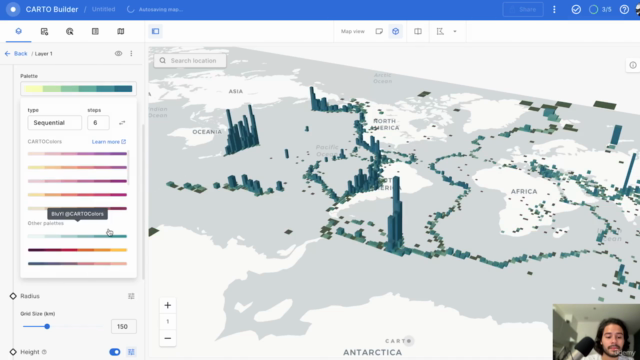Open the 3/5 onboarding progress indicator

[600, 9]
